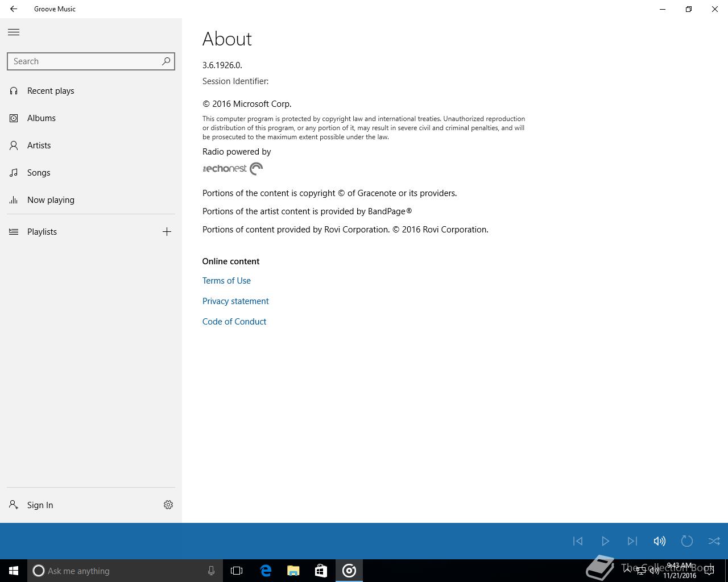Open the Terms of Use link
This screenshot has width=728, height=582.
[226, 280]
